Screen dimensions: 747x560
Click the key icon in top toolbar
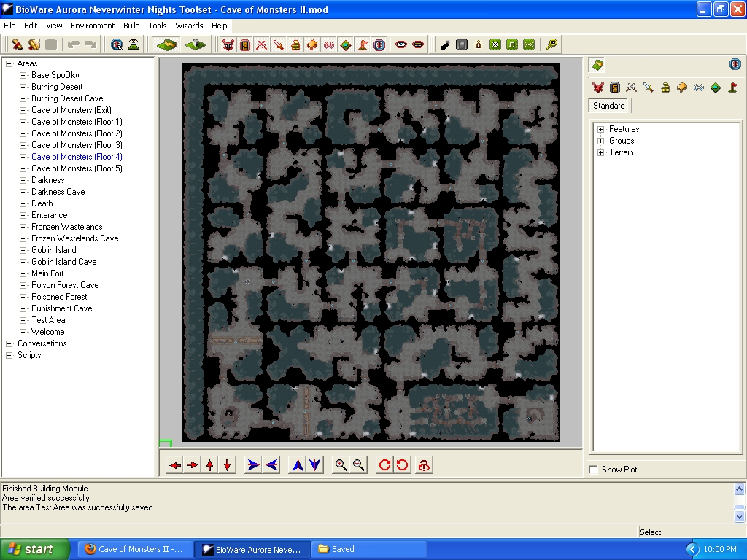point(551,44)
